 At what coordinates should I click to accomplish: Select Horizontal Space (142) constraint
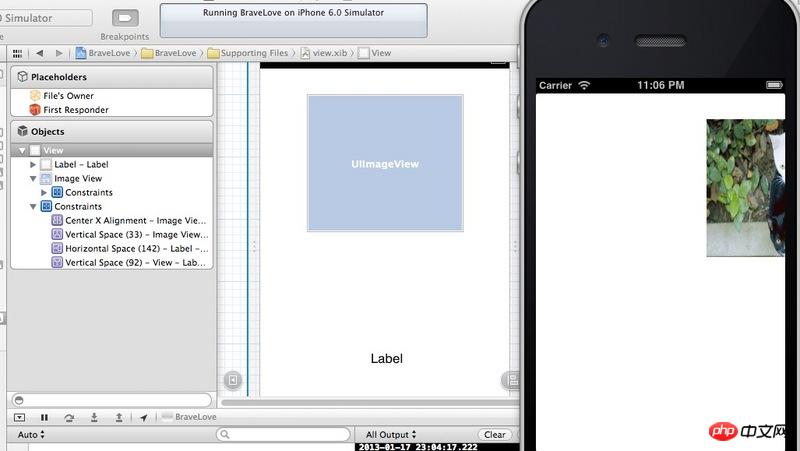137,248
